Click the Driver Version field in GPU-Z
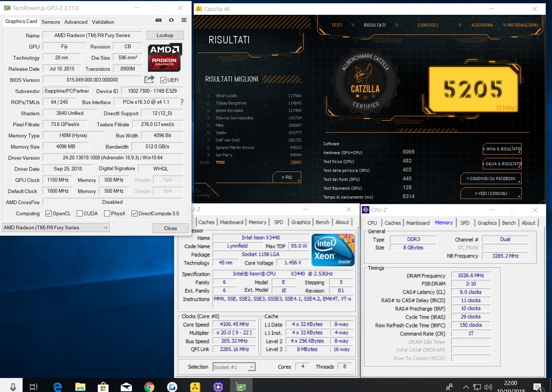Viewport: 552px width, 392px height. click(x=113, y=157)
